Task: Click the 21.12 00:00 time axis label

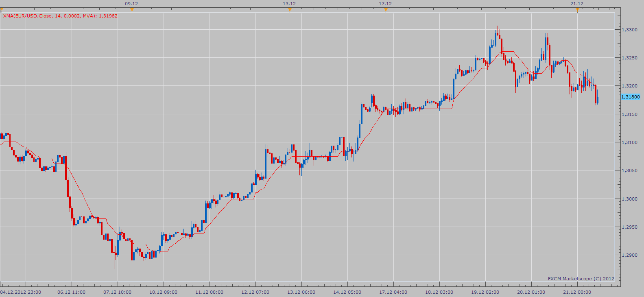Action: [577, 292]
